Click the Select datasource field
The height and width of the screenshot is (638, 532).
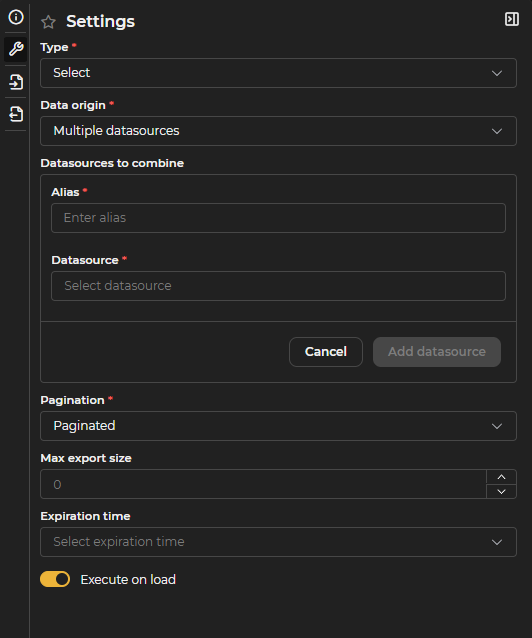[x=278, y=286]
